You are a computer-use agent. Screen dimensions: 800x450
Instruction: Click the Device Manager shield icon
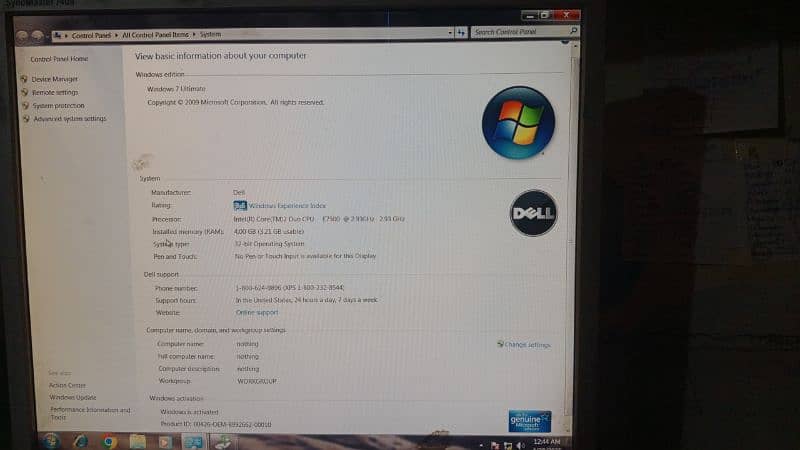click(24, 79)
